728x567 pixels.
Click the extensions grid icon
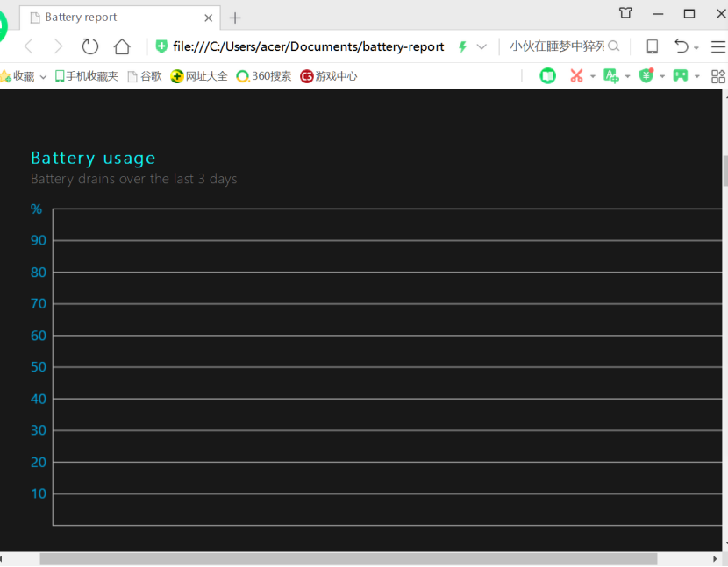(718, 76)
